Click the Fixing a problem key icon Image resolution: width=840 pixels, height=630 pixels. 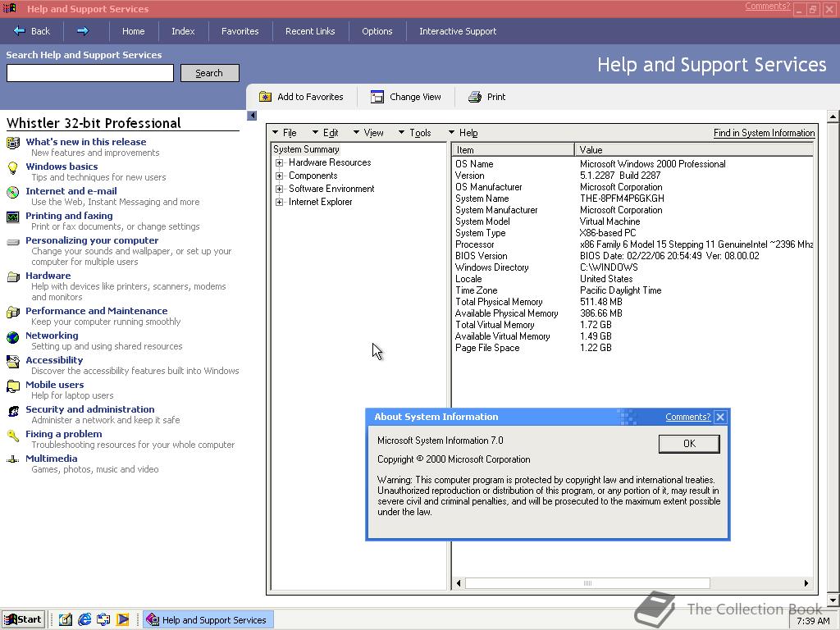click(x=13, y=436)
